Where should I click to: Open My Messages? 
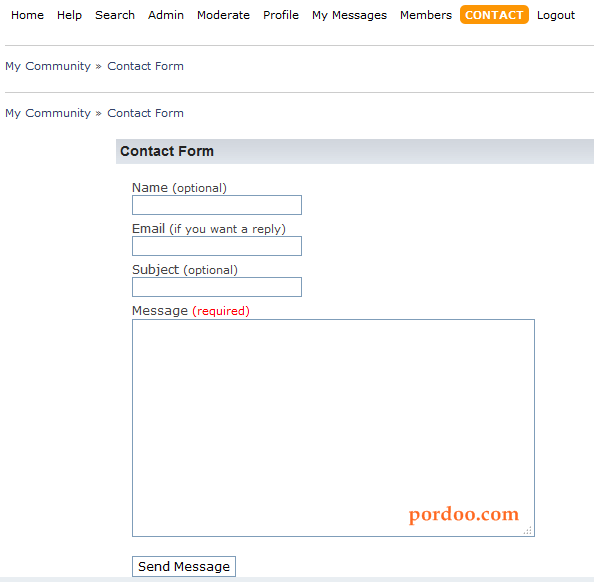[x=349, y=15]
